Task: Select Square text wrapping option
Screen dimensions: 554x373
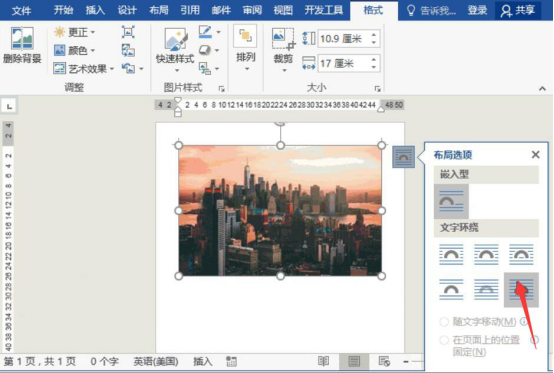Action: (451, 254)
